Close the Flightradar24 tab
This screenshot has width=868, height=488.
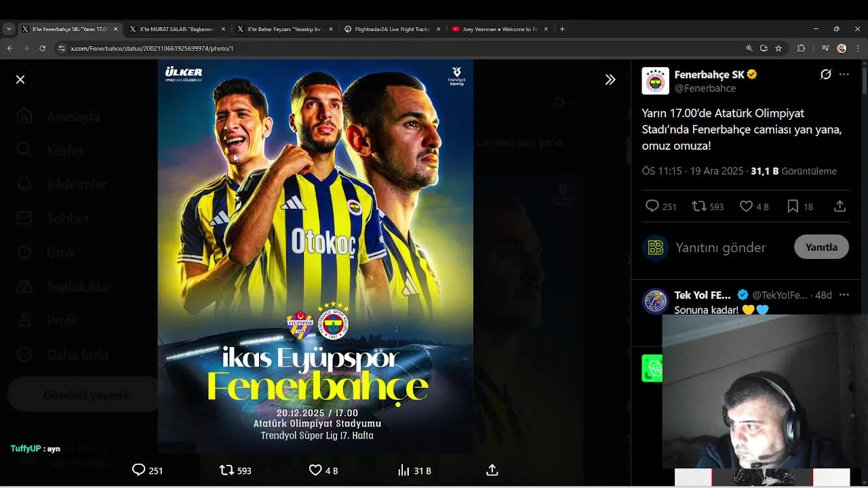tap(438, 29)
